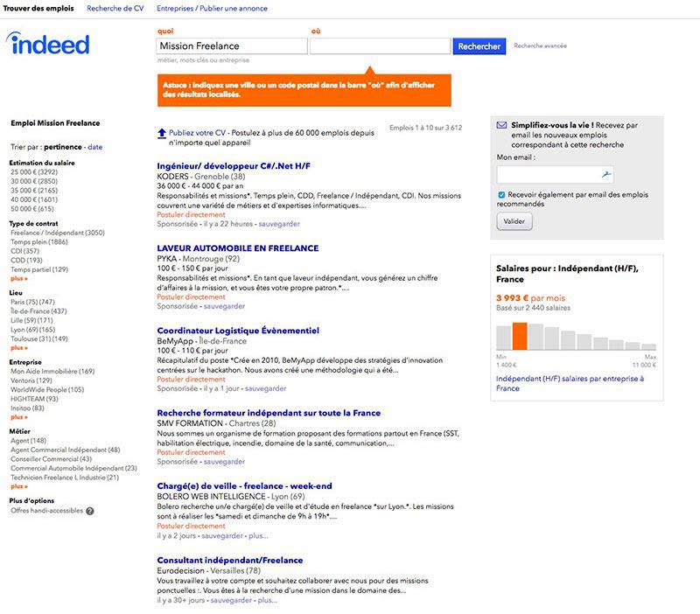700x614 pixels.
Task: Filter location Île-de-France (437)
Action: point(38,311)
